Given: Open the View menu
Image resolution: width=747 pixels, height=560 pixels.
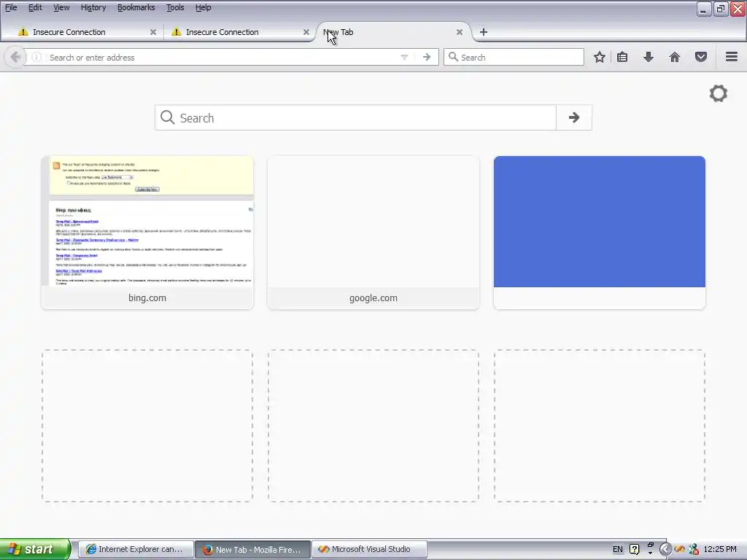Looking at the screenshot, I should pos(61,7).
